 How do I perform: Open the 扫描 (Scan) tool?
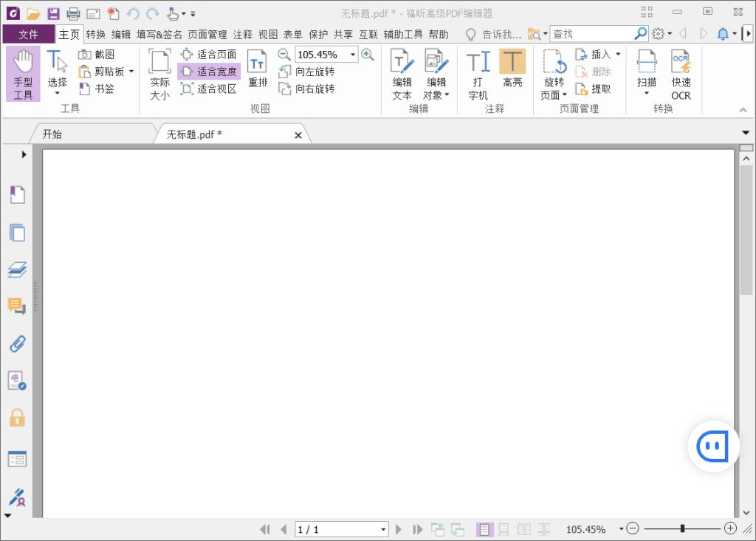click(646, 72)
